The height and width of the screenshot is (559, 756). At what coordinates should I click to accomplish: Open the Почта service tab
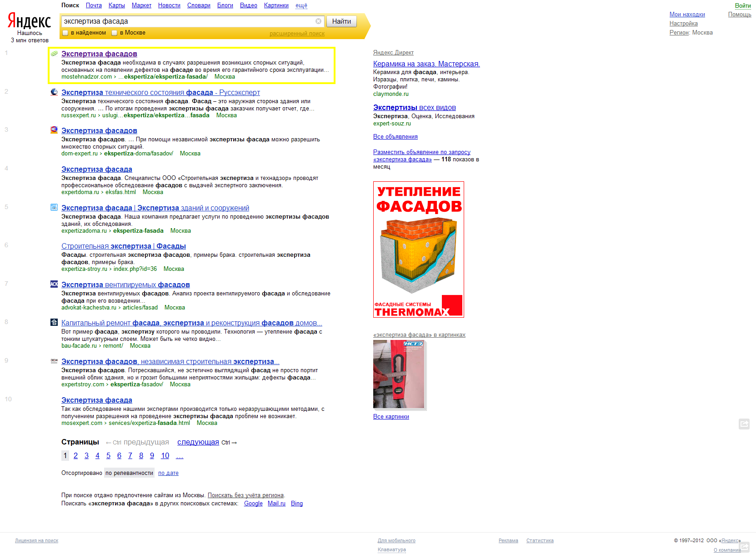[x=94, y=5]
